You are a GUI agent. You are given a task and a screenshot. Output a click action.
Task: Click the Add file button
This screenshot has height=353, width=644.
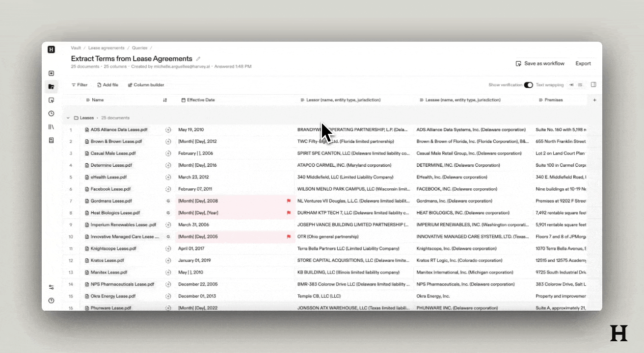tap(107, 85)
